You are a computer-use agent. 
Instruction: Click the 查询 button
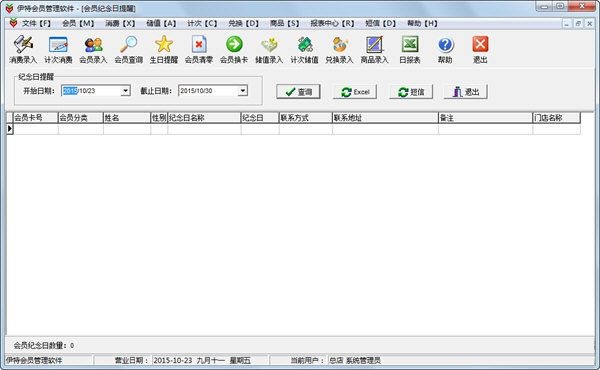coord(298,92)
